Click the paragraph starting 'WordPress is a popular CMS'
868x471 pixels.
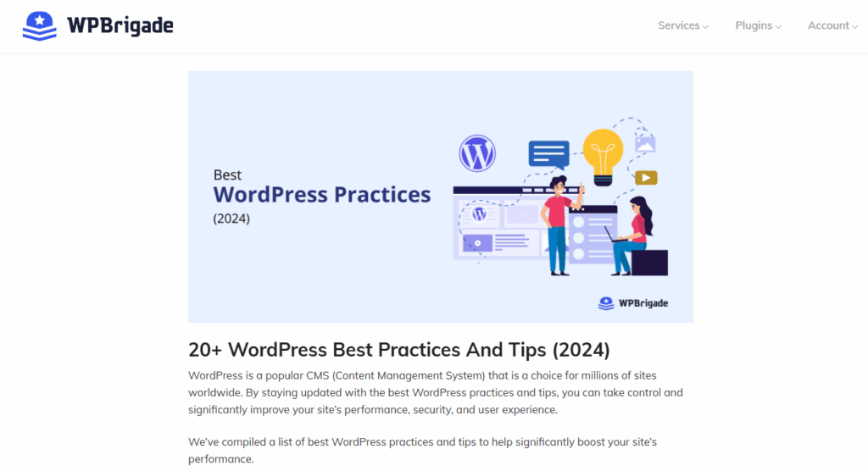coord(436,392)
